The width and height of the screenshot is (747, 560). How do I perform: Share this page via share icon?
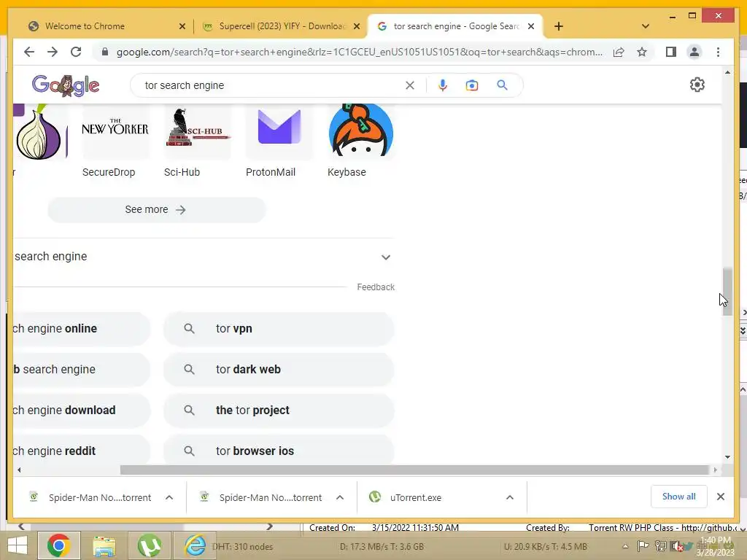click(619, 52)
